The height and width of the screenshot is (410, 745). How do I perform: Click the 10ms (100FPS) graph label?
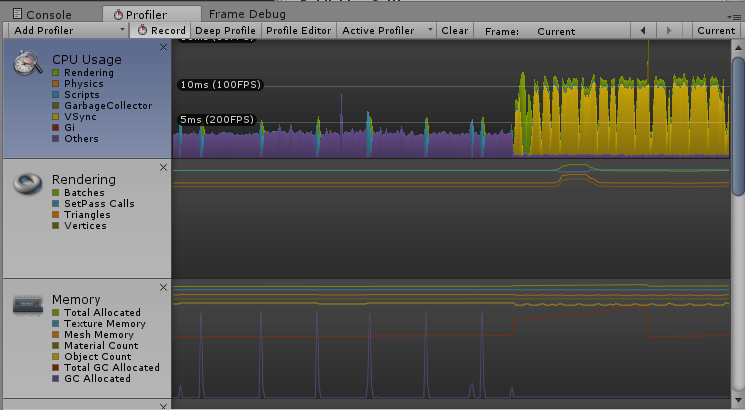221,85
